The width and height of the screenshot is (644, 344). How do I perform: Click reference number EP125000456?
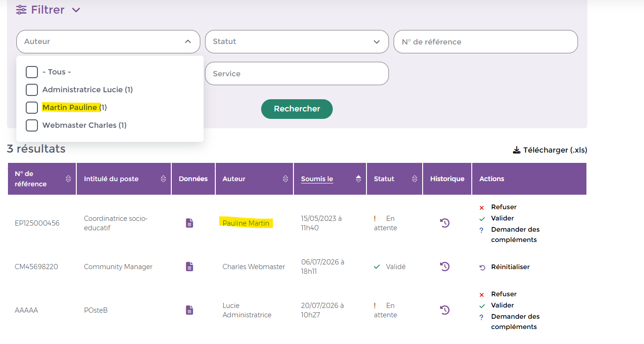click(37, 223)
